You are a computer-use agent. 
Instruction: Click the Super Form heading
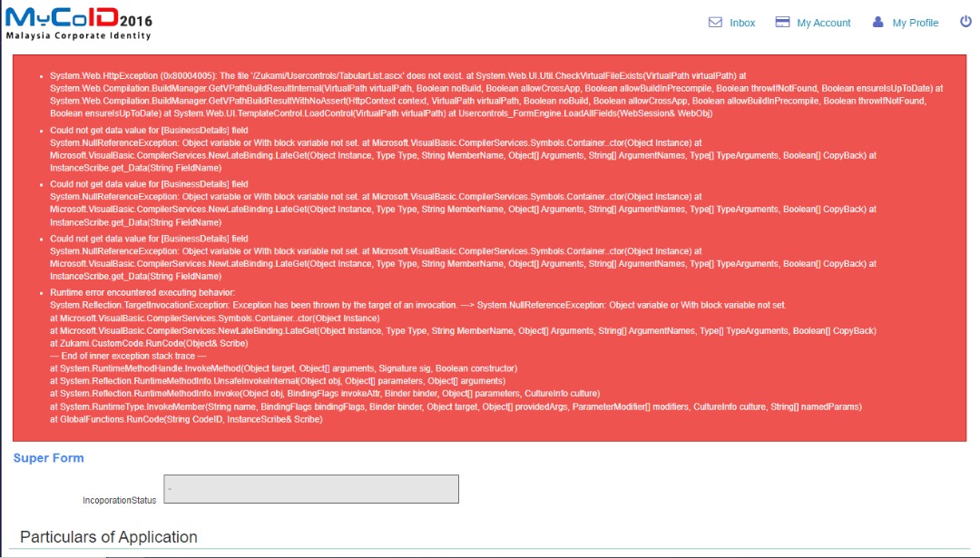[49, 458]
